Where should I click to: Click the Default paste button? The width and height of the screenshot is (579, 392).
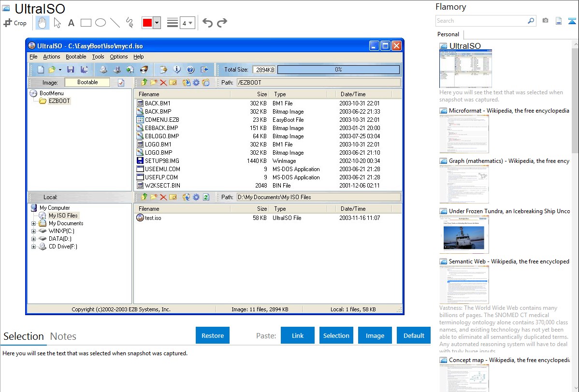point(414,335)
